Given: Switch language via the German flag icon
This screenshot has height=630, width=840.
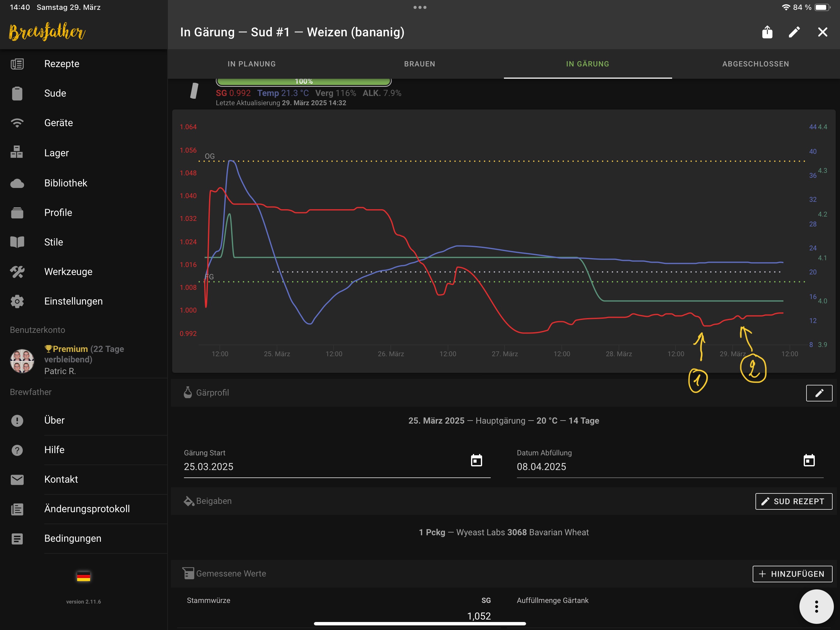Looking at the screenshot, I should (x=83, y=576).
